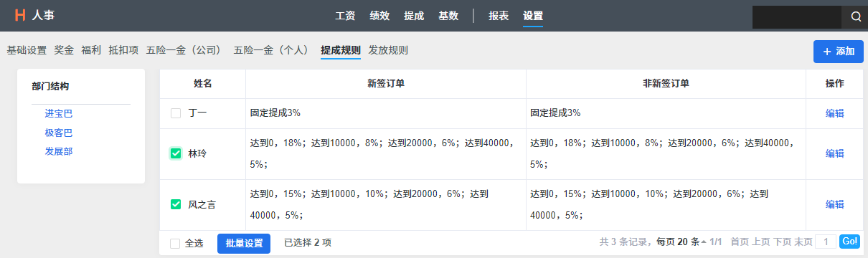Go to 末页 in pagination
868x258 pixels.
pos(803,243)
